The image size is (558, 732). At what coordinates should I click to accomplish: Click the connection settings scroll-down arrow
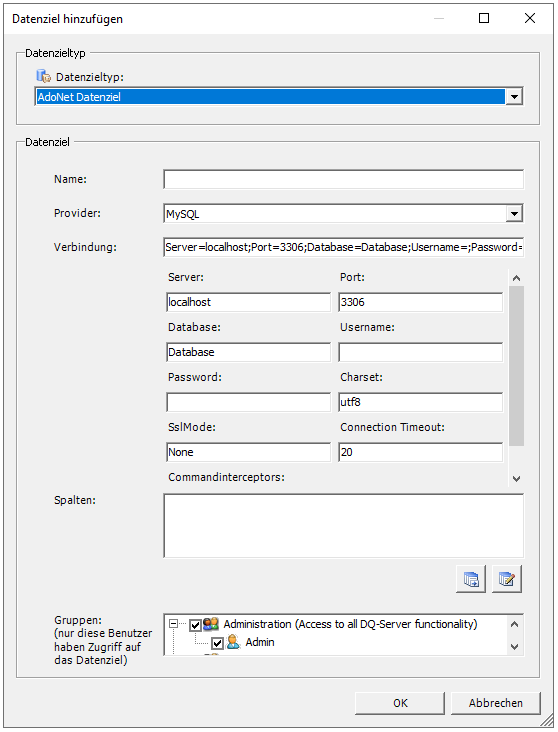516,479
